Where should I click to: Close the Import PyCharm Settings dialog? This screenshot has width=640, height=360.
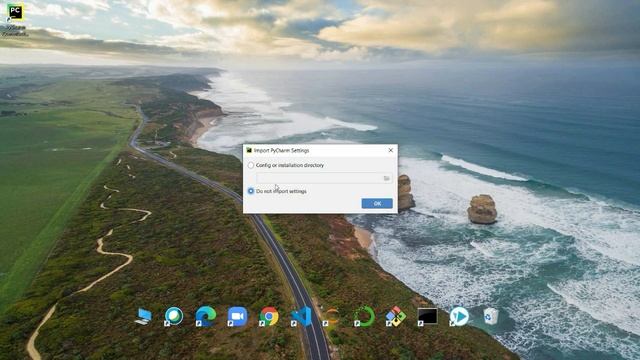click(x=391, y=150)
